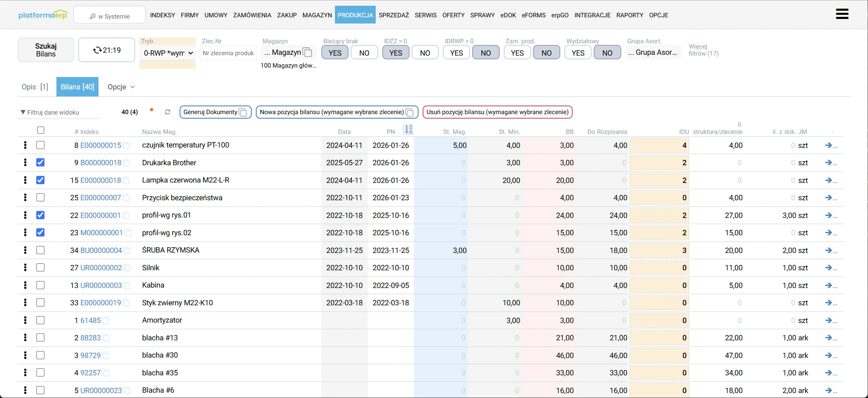The width and height of the screenshot is (868, 398).
Task: Open the RAPORTY menu
Action: 629,15
